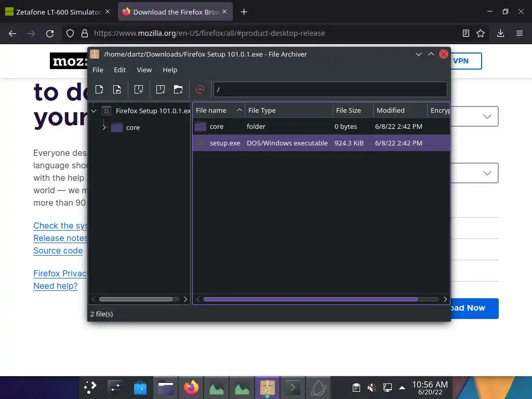Select the setup.exe file row
This screenshot has height=399, width=532.
pyautogui.click(x=321, y=143)
